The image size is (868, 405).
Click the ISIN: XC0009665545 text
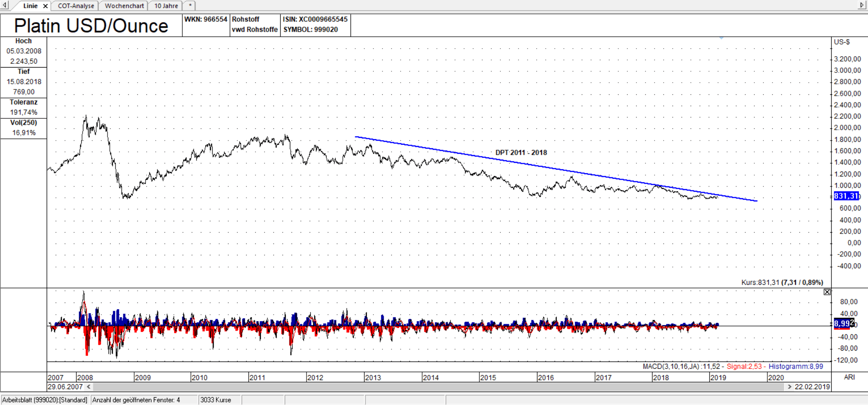tap(315, 19)
